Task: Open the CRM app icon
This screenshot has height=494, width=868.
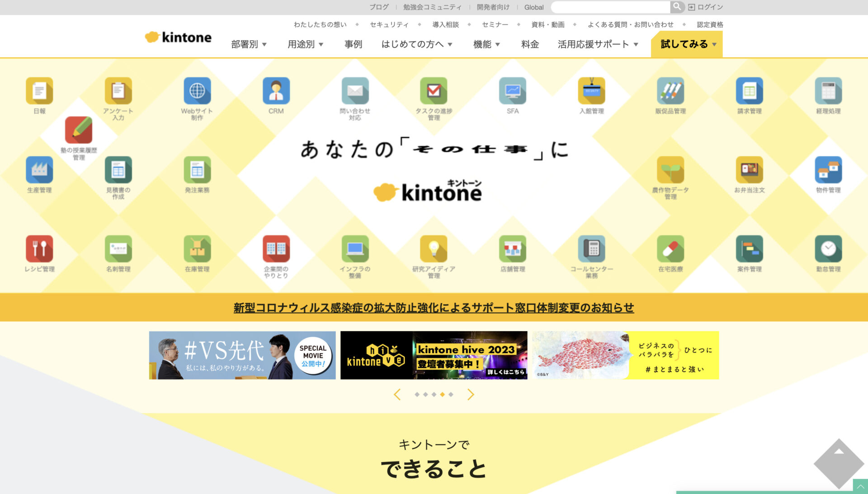Action: tap(276, 90)
